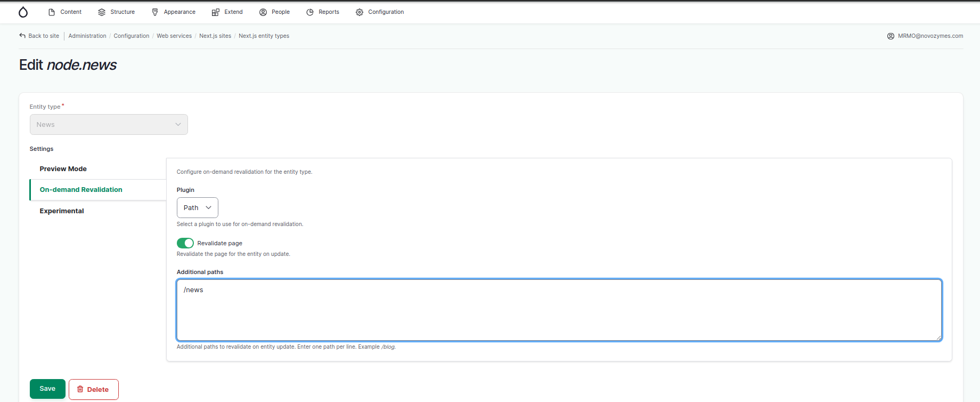Viewport: 980px width, 402px height.
Task: Delete the node.news entity type
Action: [x=94, y=389]
